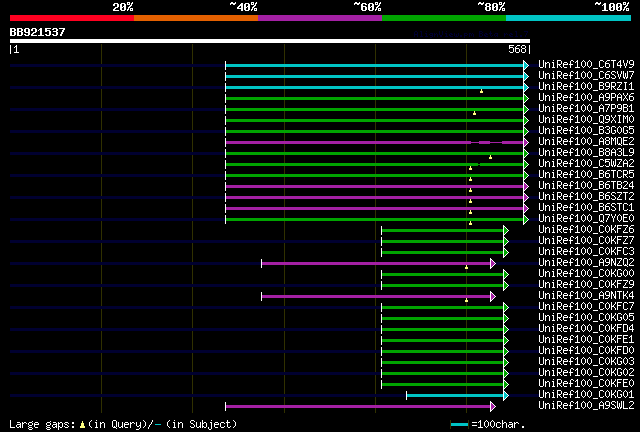Click the purple alignment bar for UniRef100_A9NZQ2
Screen dimensions: 640x432
pyautogui.click(x=376, y=264)
